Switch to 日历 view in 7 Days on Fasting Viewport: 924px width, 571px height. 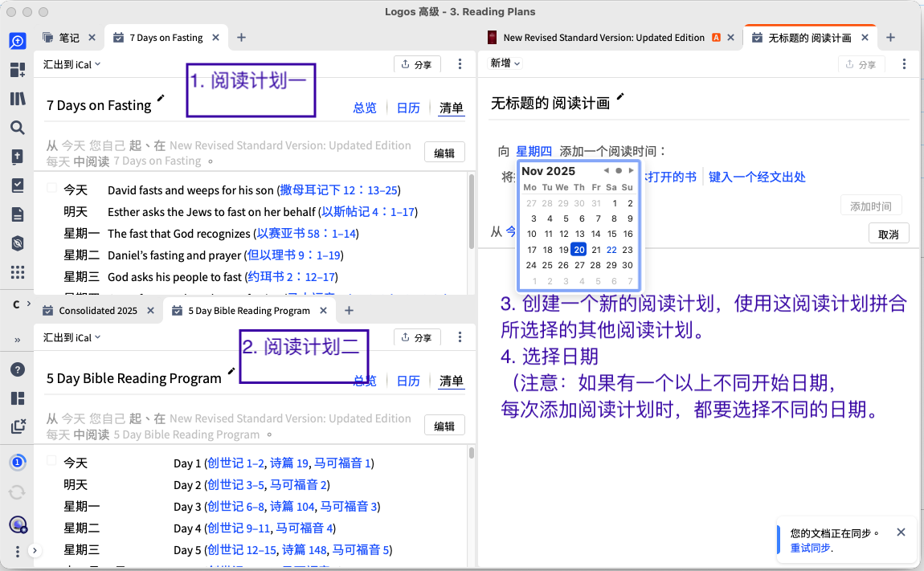coord(408,108)
